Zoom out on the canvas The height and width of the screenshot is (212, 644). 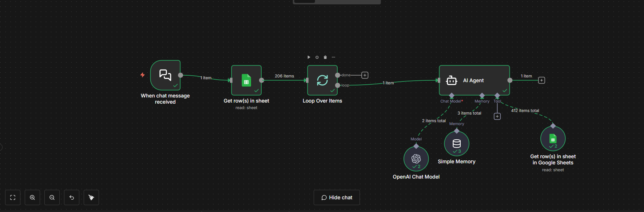(x=52, y=197)
